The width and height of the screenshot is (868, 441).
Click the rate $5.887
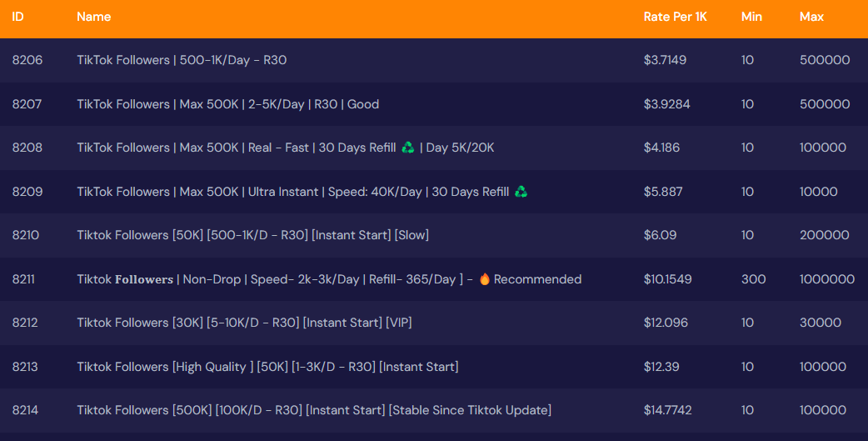pos(663,192)
